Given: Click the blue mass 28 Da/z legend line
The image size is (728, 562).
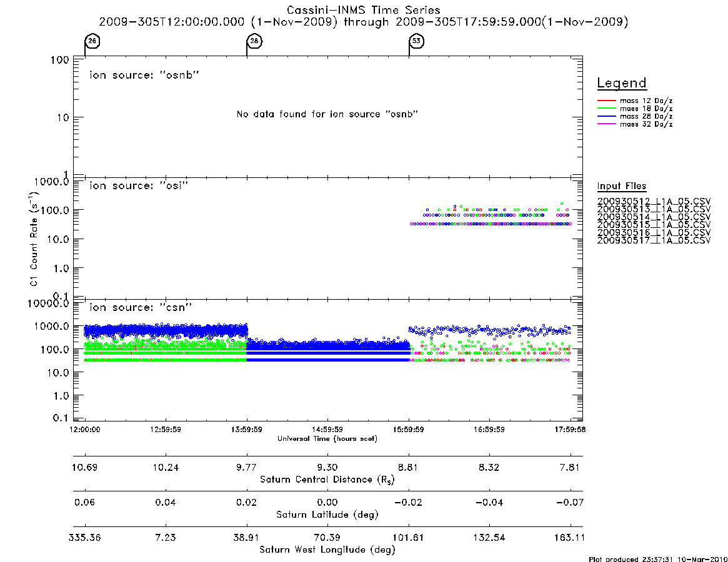Looking at the screenshot, I should [x=606, y=117].
